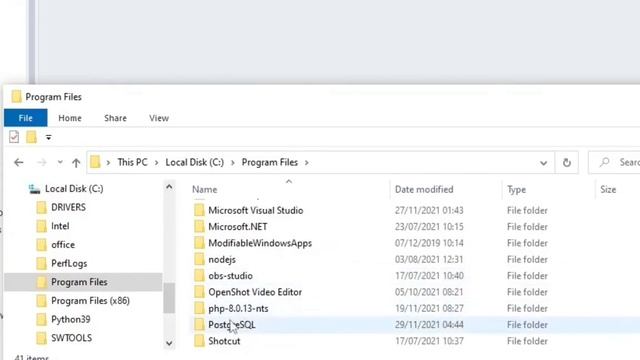Image resolution: width=640 pixels, height=360 pixels.
Task: Open the File ribbon tab
Action: [25, 118]
